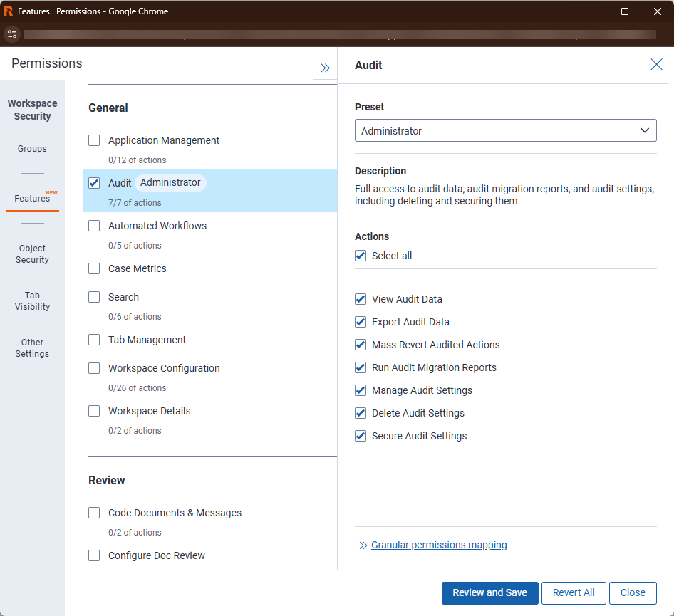Image resolution: width=674 pixels, height=616 pixels.
Task: Click chevron icon beside Granular permissions mapping
Action: point(363,545)
